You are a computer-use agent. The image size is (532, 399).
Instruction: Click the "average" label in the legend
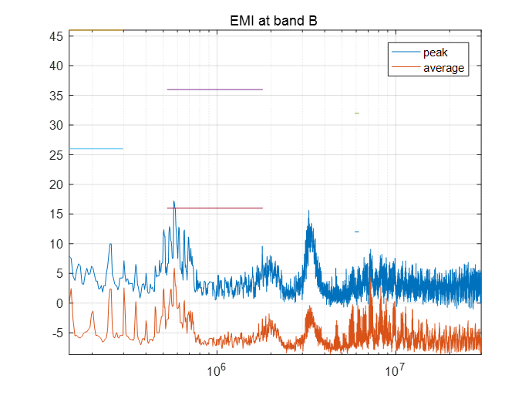click(x=444, y=68)
